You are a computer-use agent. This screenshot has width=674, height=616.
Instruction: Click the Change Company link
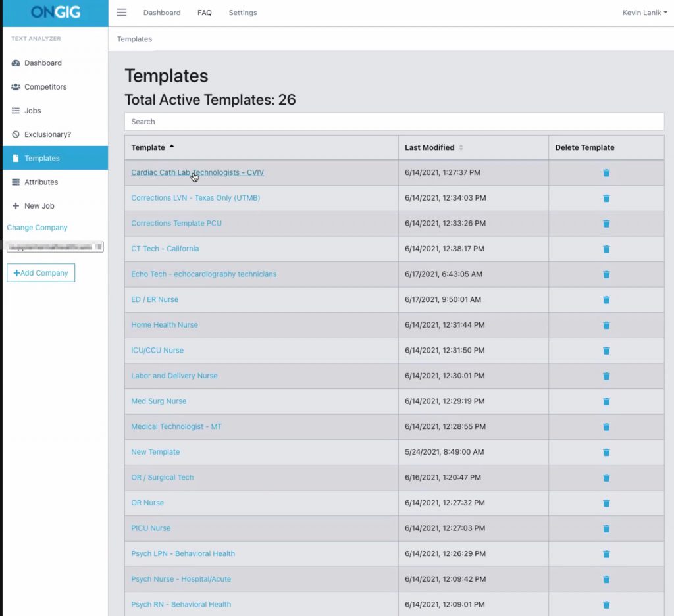point(37,228)
